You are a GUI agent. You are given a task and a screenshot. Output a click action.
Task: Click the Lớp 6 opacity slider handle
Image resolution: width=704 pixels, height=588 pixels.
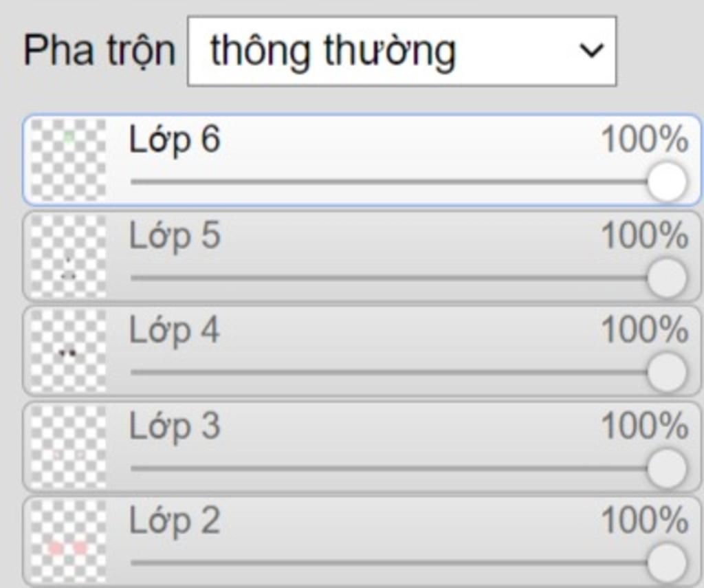666,182
